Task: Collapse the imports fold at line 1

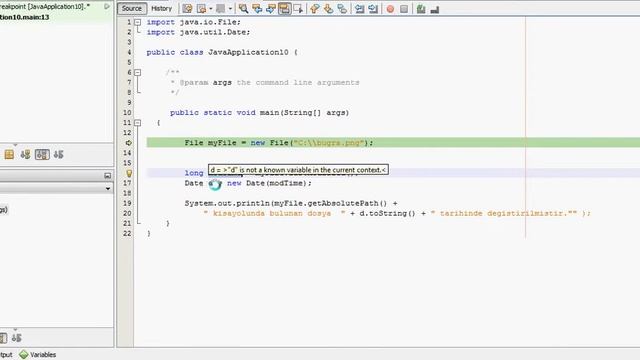Action: click(138, 22)
